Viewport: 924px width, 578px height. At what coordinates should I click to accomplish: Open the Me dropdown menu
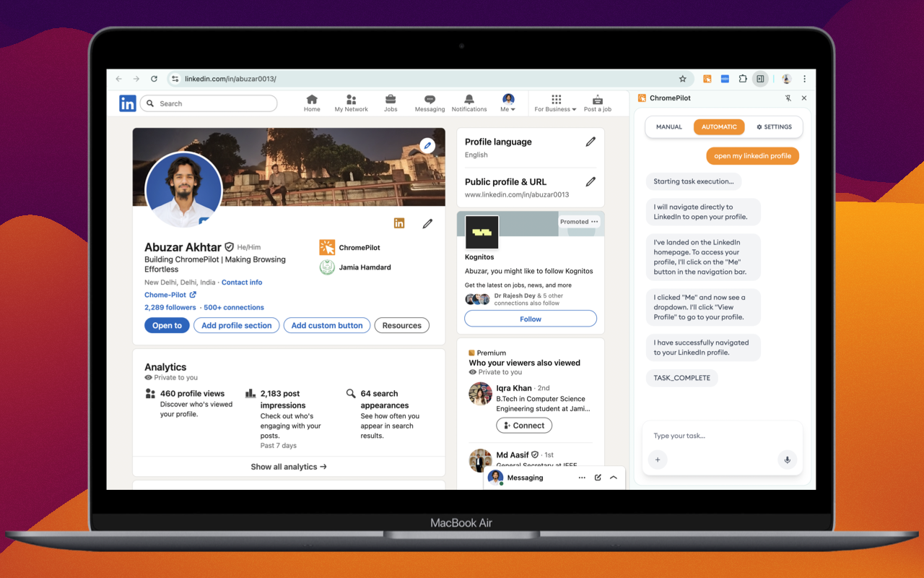508,103
